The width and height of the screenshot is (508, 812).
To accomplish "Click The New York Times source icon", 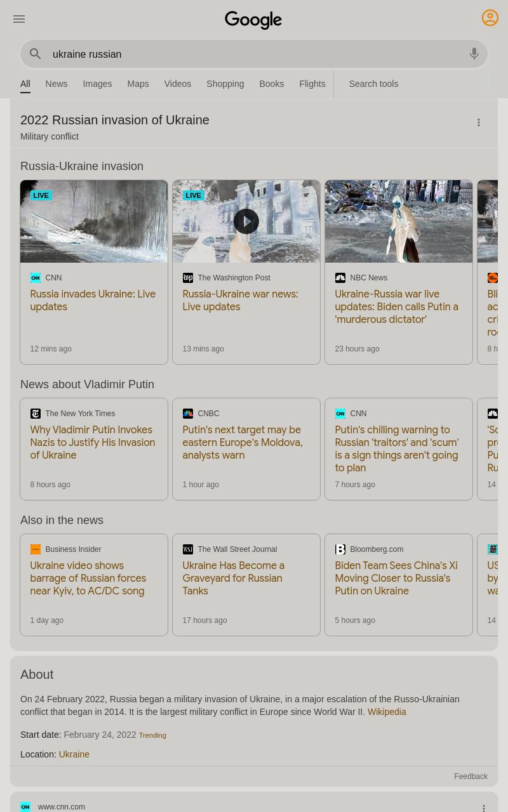I will [x=36, y=414].
